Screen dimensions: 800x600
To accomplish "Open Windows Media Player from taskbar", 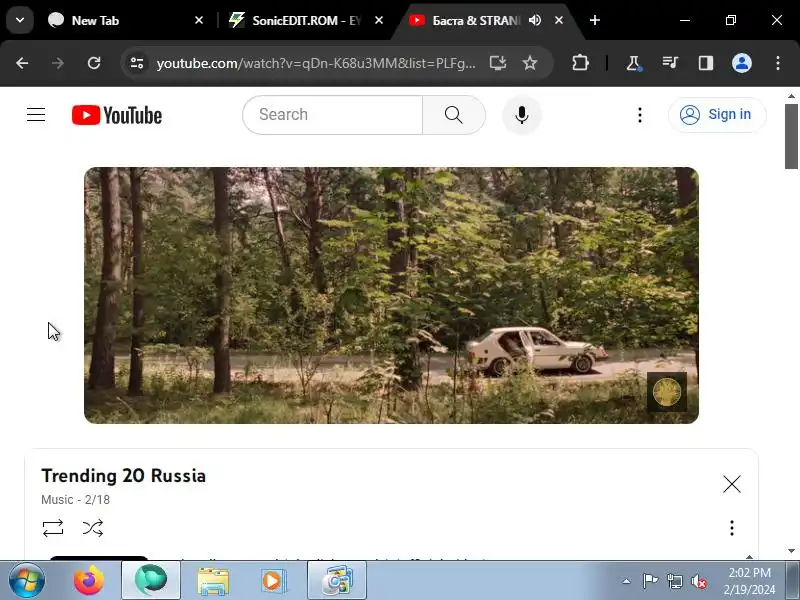I will [x=274, y=581].
